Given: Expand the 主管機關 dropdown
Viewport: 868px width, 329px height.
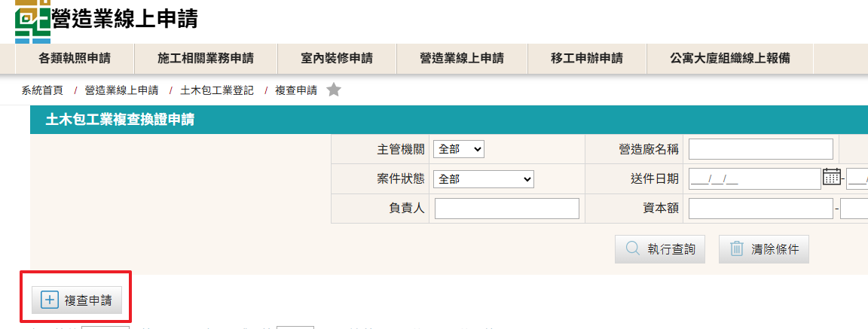Looking at the screenshot, I should tap(459, 150).
